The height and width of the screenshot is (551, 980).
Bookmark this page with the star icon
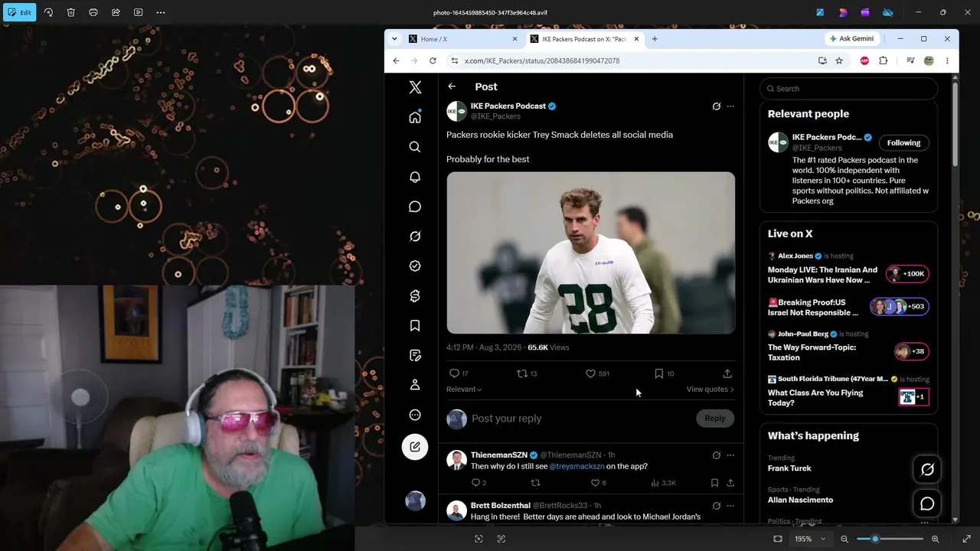839,60
